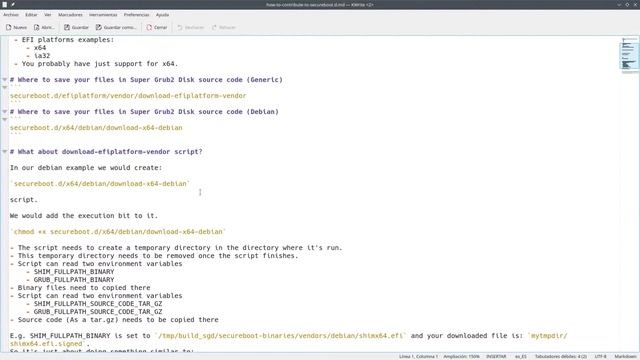Click the SHIM_FULLPATH_SOURCE_CODE_TAR_GZ line
Viewport: 640px width, 360px height.
coord(94,304)
